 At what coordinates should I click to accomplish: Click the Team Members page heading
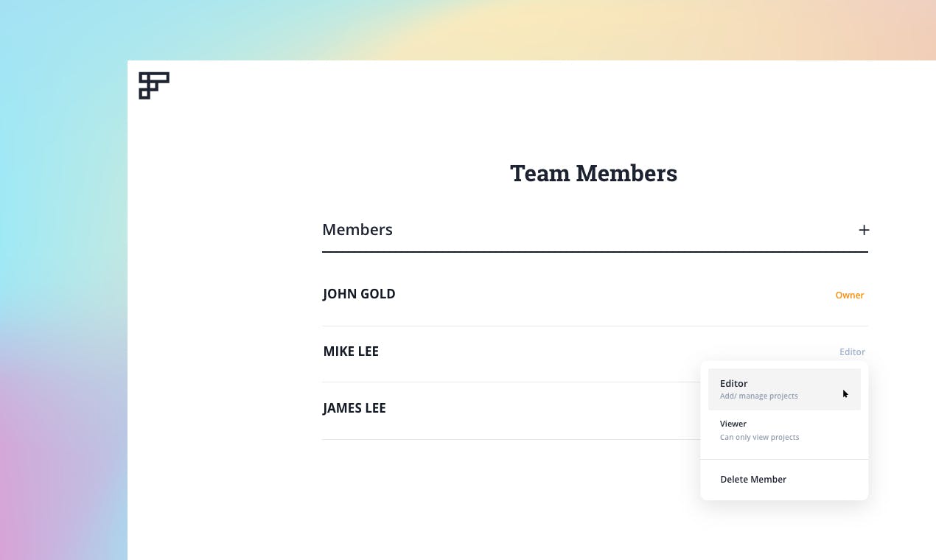coord(593,173)
